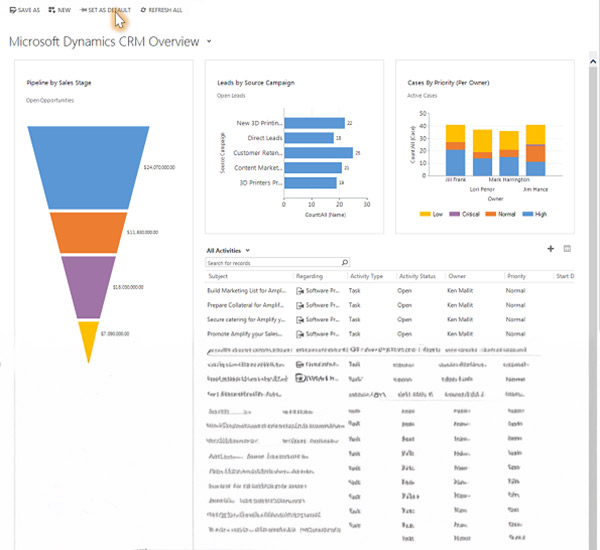The width and height of the screenshot is (600, 550).
Task: Open the dashboard selector chevron beside the title
Action: point(209,41)
